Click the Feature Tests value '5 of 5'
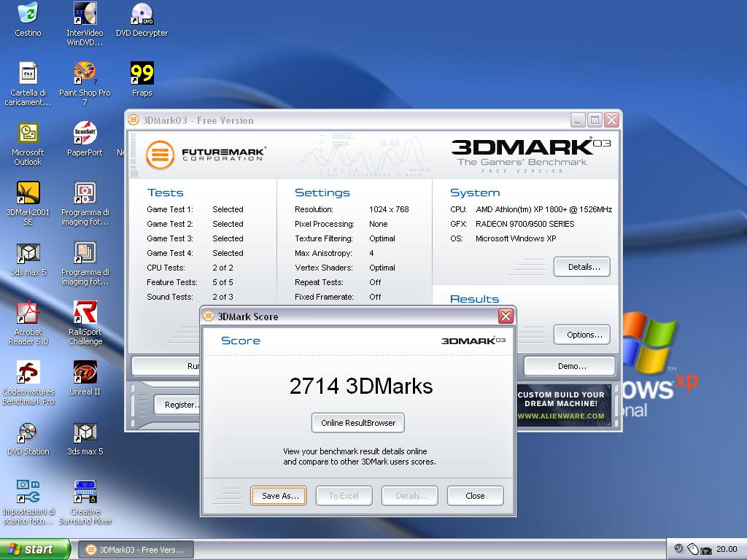This screenshot has height=560, width=747. 222,282
